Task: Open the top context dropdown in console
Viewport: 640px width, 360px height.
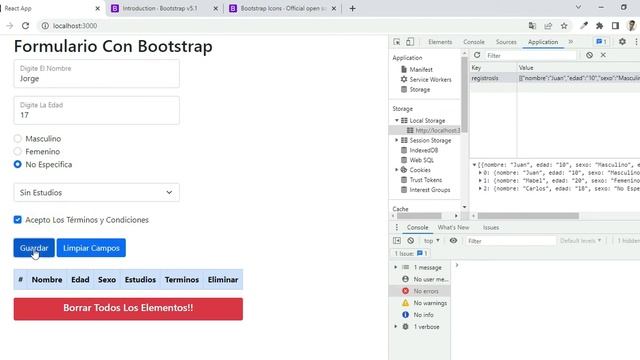Action: tap(431, 241)
